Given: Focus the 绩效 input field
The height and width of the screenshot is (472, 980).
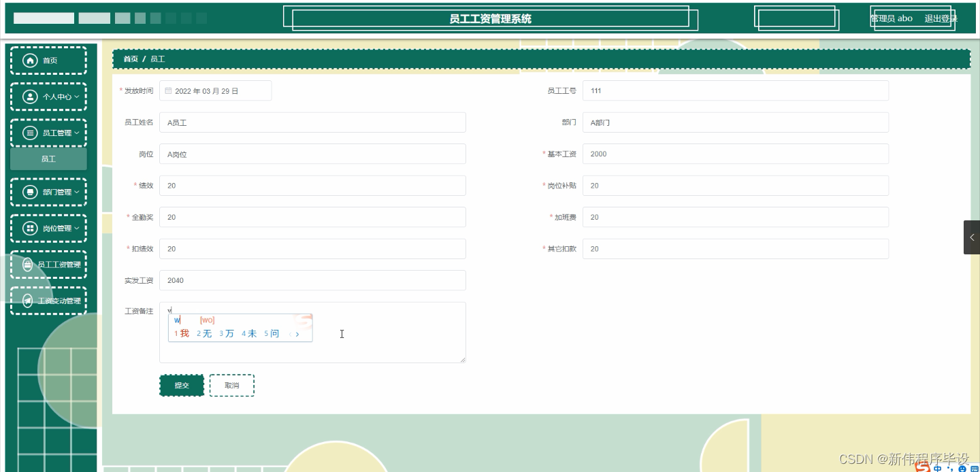Looking at the screenshot, I should [x=312, y=186].
